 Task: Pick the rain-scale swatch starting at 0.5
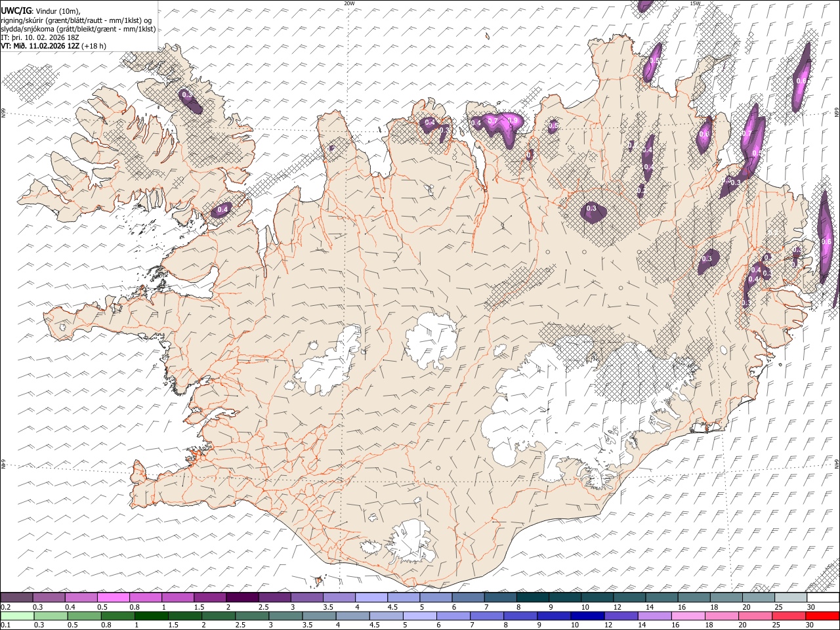pos(84,616)
